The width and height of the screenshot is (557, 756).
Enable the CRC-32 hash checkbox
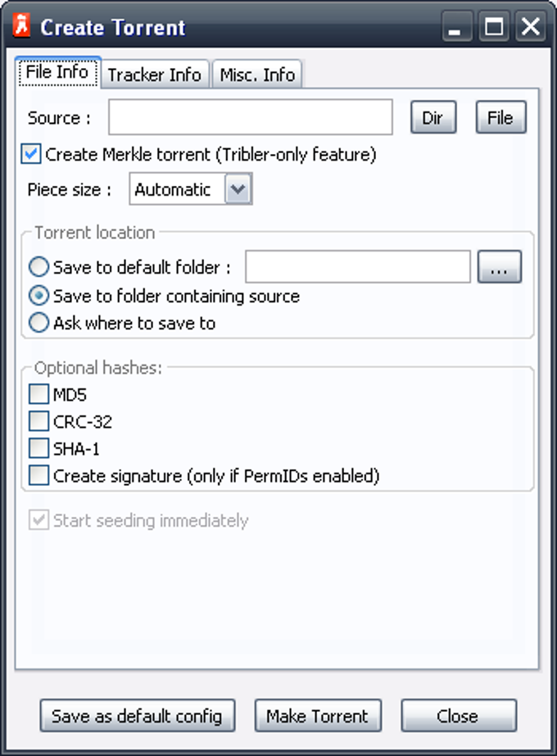click(x=38, y=422)
